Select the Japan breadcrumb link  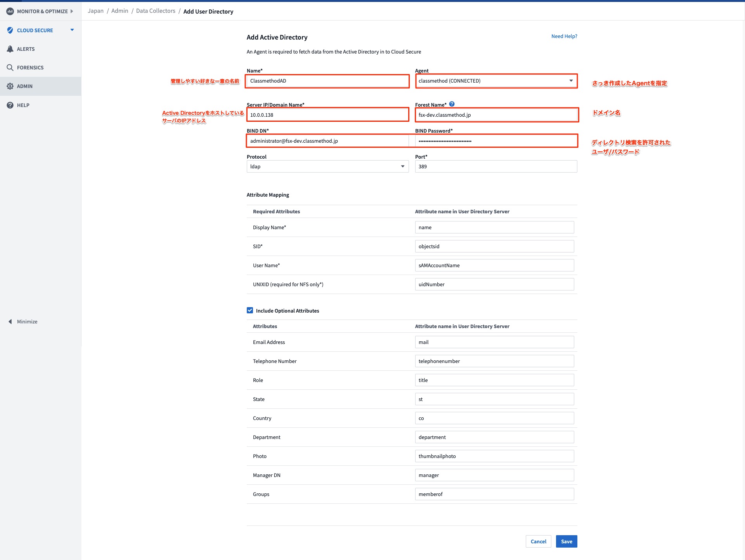[x=95, y=10]
